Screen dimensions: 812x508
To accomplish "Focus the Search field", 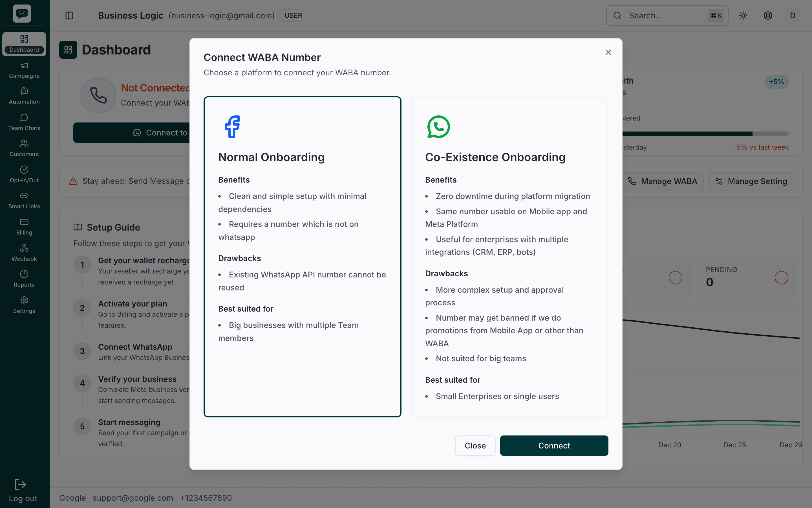I will click(667, 16).
